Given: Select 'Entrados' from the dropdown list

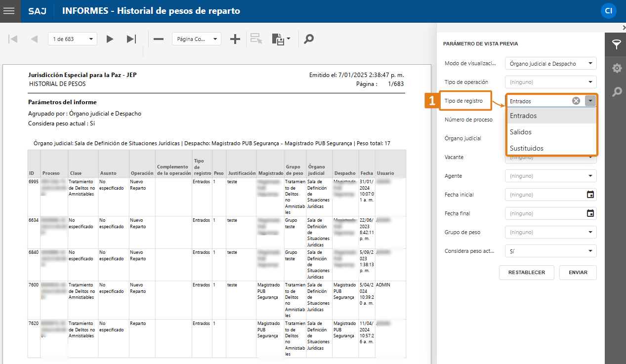Looking at the screenshot, I should (x=551, y=116).
